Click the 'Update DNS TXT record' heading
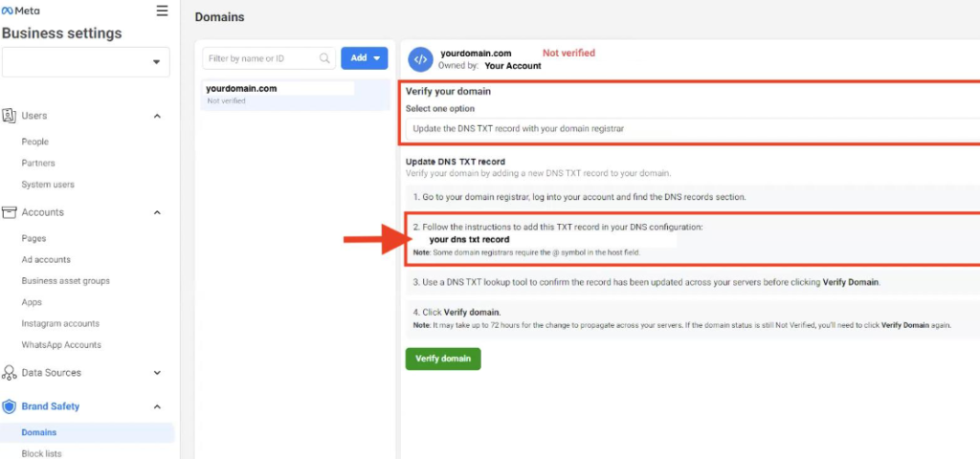 456,162
